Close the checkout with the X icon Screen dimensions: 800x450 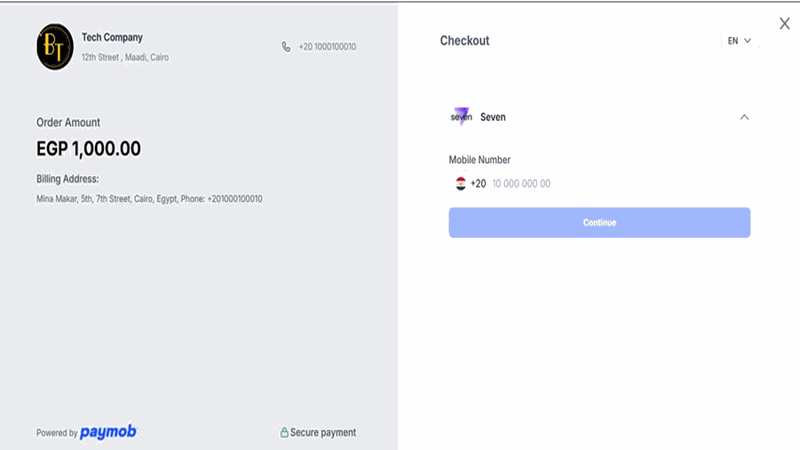pos(784,23)
